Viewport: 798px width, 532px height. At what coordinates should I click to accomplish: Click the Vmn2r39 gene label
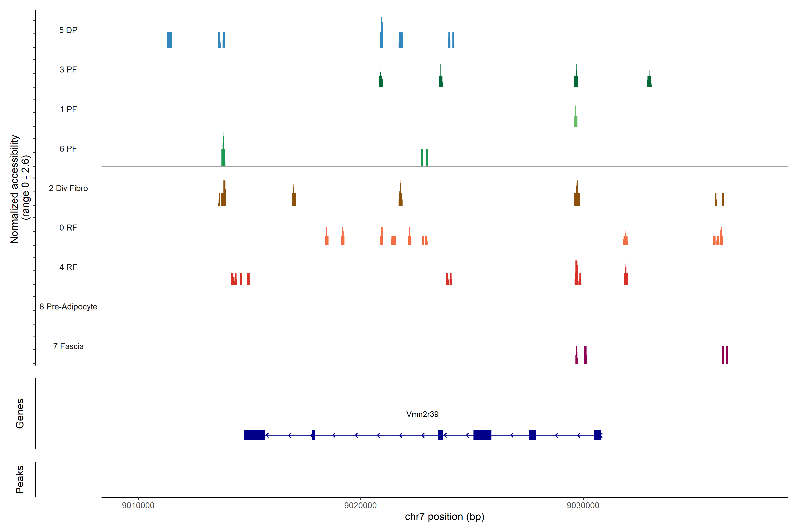click(x=422, y=414)
